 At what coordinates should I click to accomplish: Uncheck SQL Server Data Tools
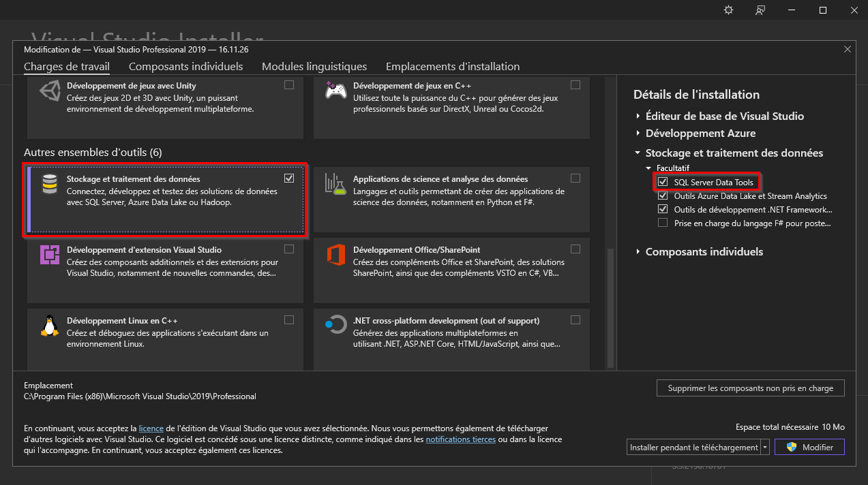(x=663, y=182)
